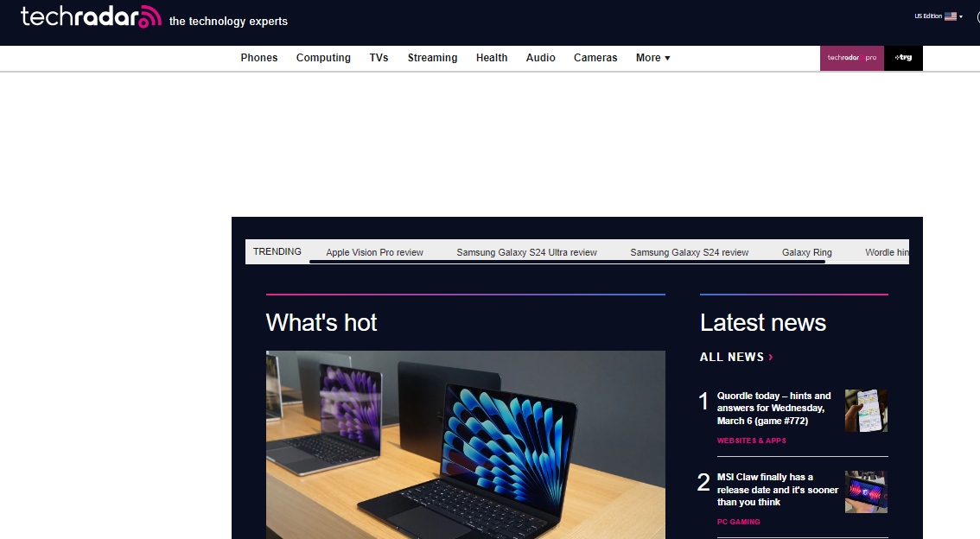The width and height of the screenshot is (980, 539).
Task: Go to the Health section
Action: [x=492, y=58]
